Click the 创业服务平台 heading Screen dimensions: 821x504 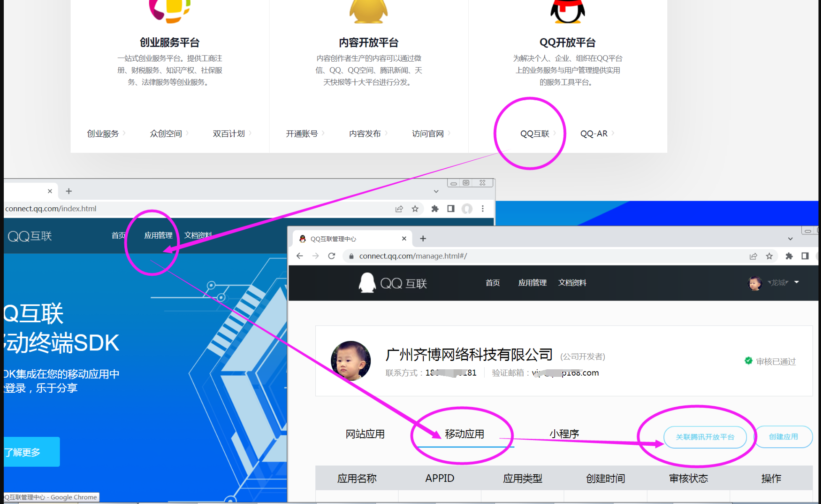170,42
